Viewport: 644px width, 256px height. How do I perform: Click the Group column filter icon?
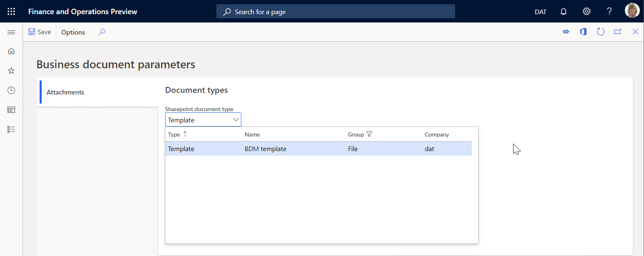tap(369, 134)
